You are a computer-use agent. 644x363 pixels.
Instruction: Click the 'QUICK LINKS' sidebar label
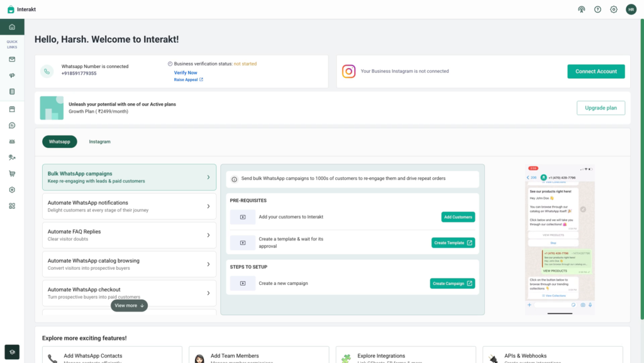pos(12,44)
